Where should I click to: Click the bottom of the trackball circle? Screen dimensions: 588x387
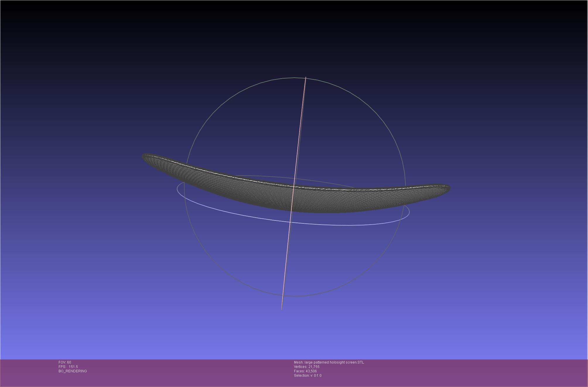tap(295, 296)
